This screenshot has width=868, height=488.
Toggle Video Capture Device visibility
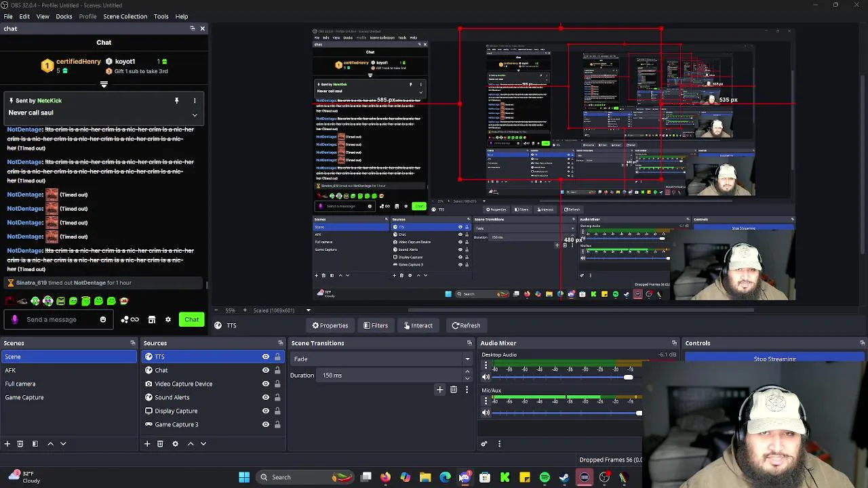[266, 384]
